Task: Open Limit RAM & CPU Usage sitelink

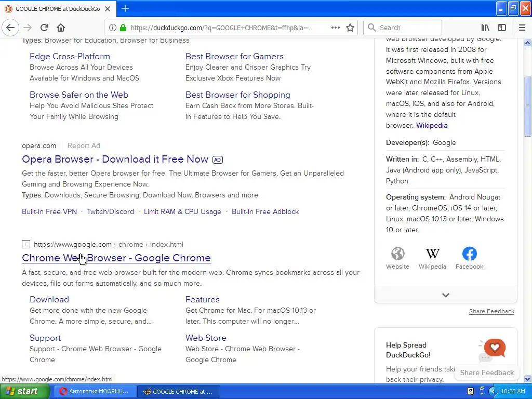Action: pos(182,211)
